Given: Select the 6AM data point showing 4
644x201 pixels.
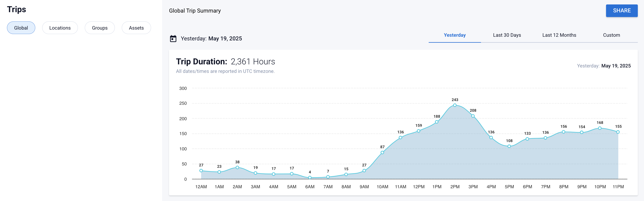Looking at the screenshot, I should [x=310, y=178].
